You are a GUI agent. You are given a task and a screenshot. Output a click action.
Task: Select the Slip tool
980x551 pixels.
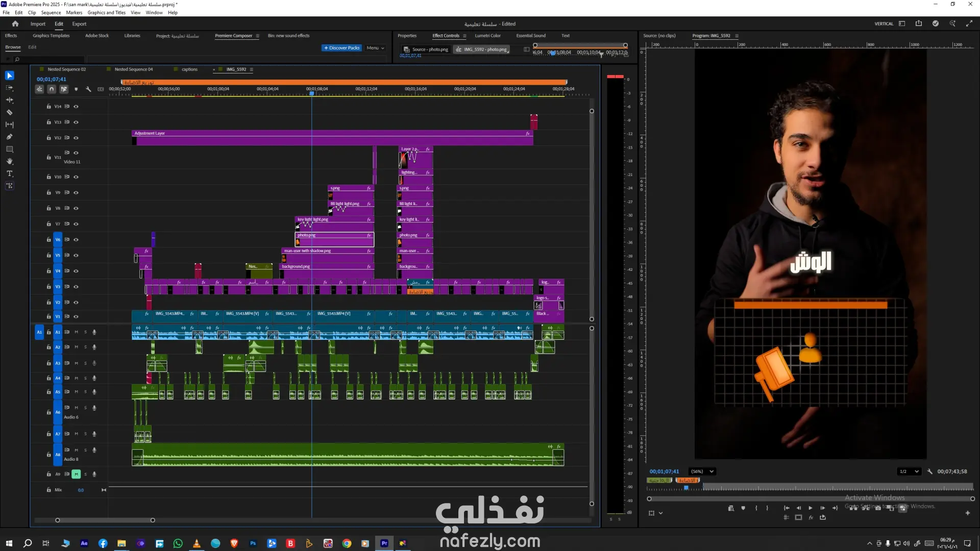[10, 124]
